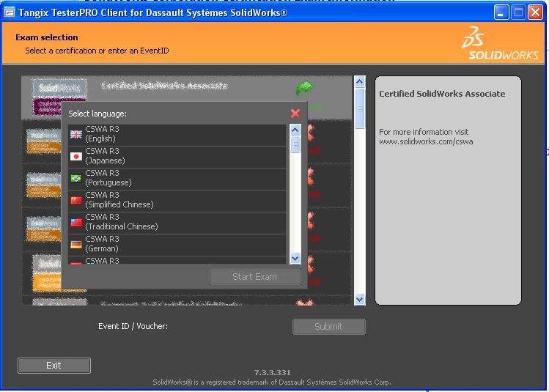Click language list scrollbar up arrow
Viewport: 549px width, 392px height.
(295, 130)
